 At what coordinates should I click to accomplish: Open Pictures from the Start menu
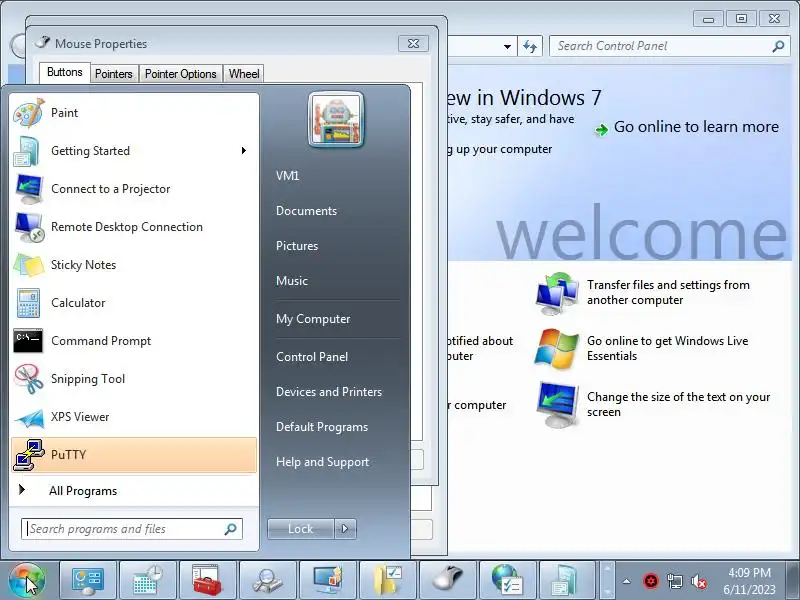[x=297, y=246]
